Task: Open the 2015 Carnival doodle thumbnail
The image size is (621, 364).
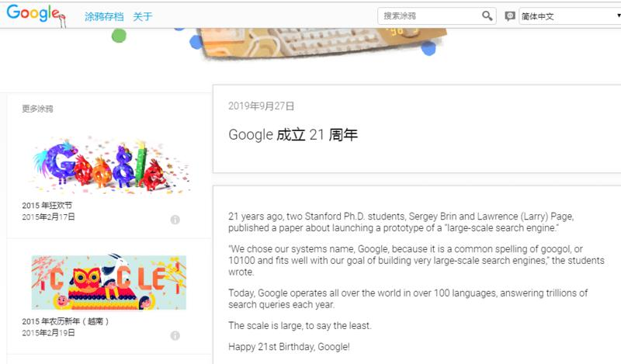Action: 109,165
